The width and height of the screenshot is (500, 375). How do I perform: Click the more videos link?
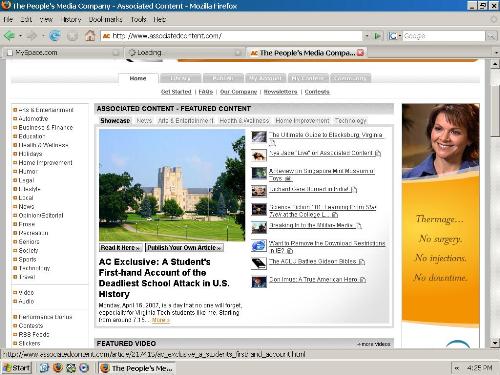tap(374, 344)
